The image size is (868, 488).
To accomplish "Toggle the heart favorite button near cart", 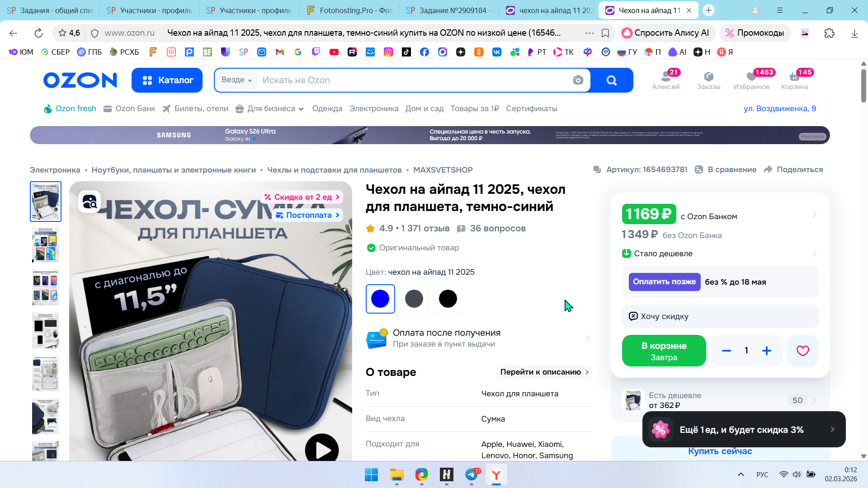I will pos(802,351).
